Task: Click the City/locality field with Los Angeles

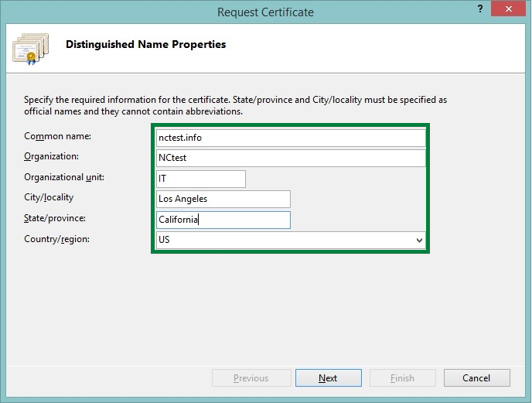Action: [x=223, y=199]
